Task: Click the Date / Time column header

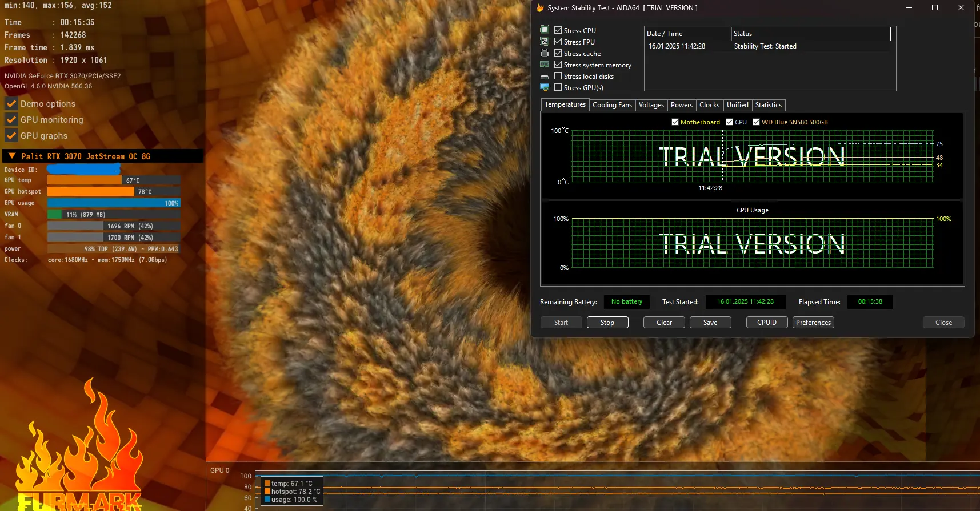Action: point(687,34)
